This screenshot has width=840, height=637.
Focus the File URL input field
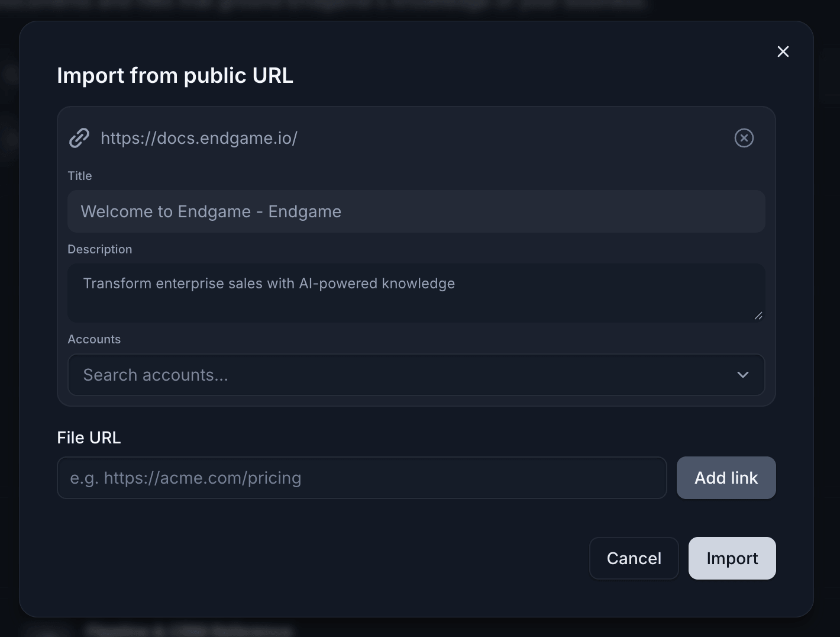[362, 478]
